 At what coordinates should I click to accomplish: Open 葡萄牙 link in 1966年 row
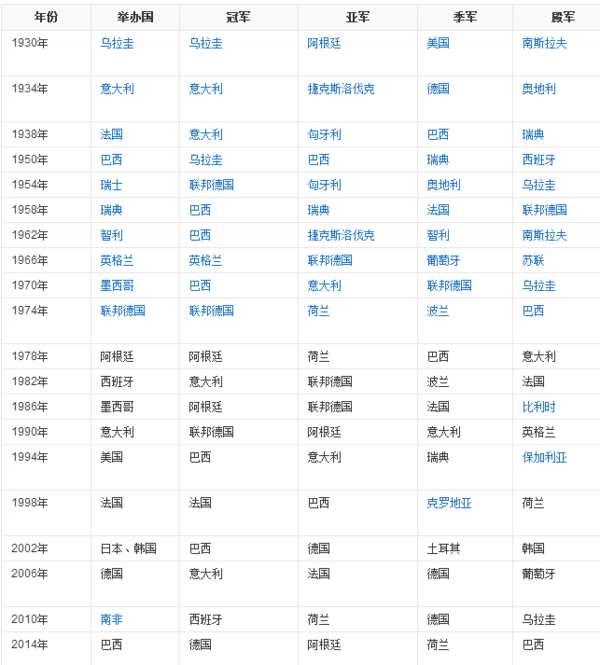(444, 260)
